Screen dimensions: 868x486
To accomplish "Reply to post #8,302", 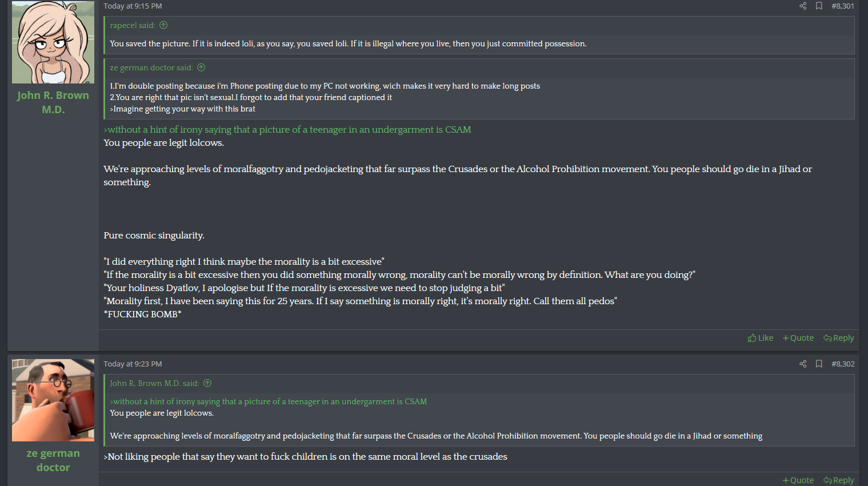I will [x=838, y=480].
